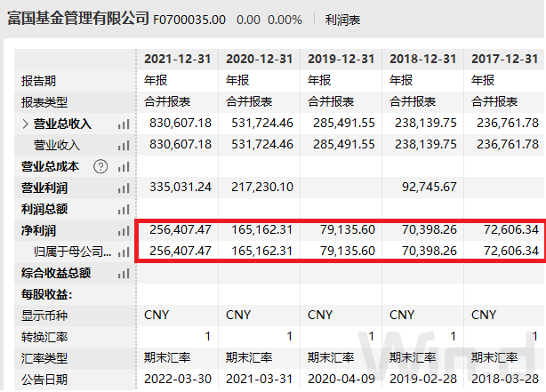Click 营业利润 value 92,745.67

pyautogui.click(x=430, y=188)
